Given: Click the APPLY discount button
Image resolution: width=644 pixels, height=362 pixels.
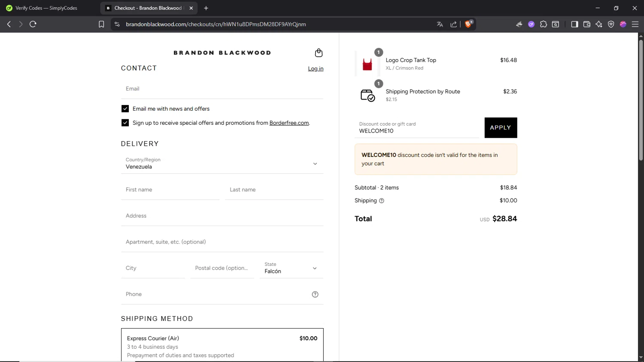Looking at the screenshot, I should 501,128.
